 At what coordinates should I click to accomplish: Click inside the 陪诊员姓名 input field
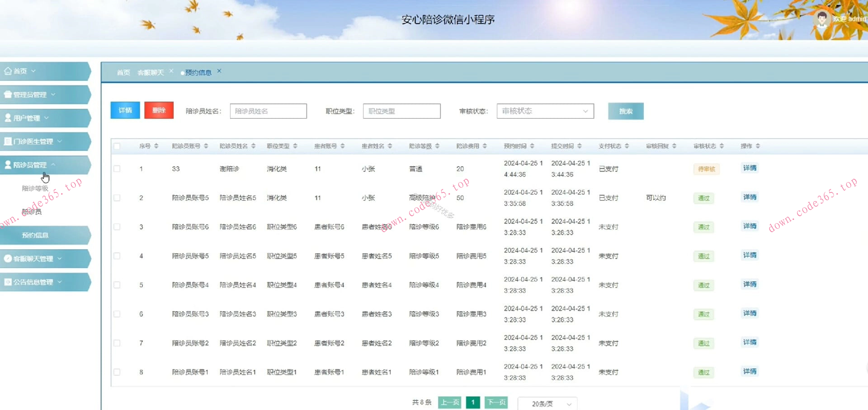tap(268, 111)
